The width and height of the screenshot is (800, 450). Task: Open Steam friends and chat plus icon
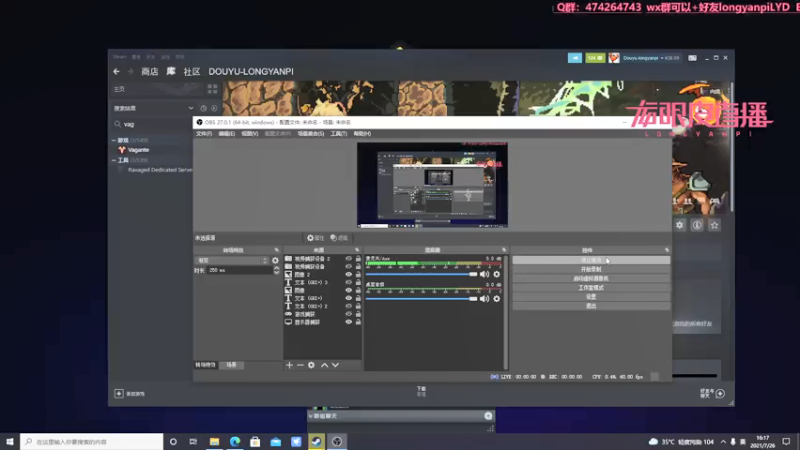pos(720,393)
